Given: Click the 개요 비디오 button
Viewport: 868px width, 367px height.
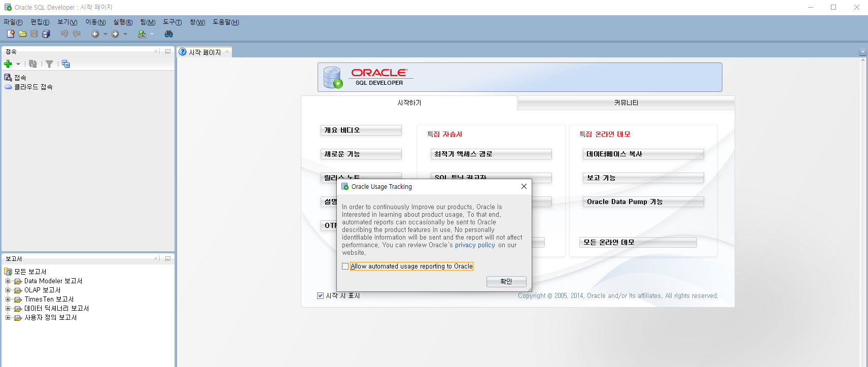Looking at the screenshot, I should click(x=361, y=130).
